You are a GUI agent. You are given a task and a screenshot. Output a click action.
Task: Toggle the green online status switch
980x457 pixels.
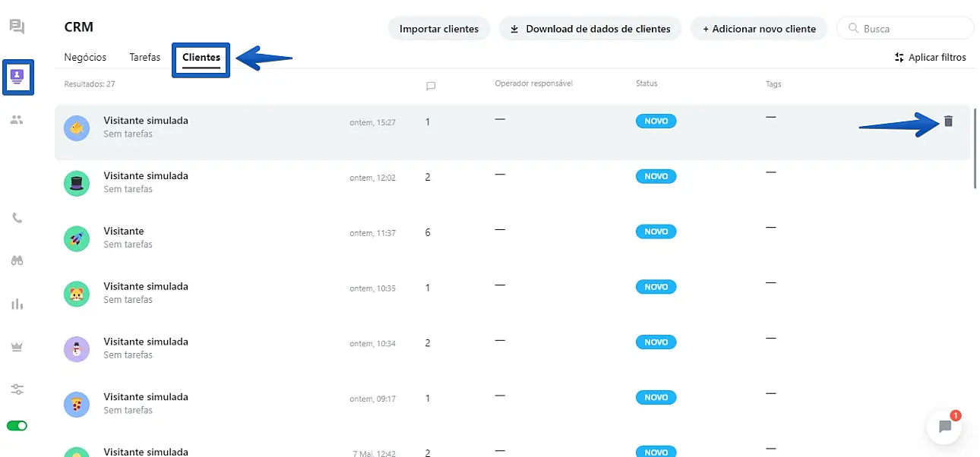[17, 426]
